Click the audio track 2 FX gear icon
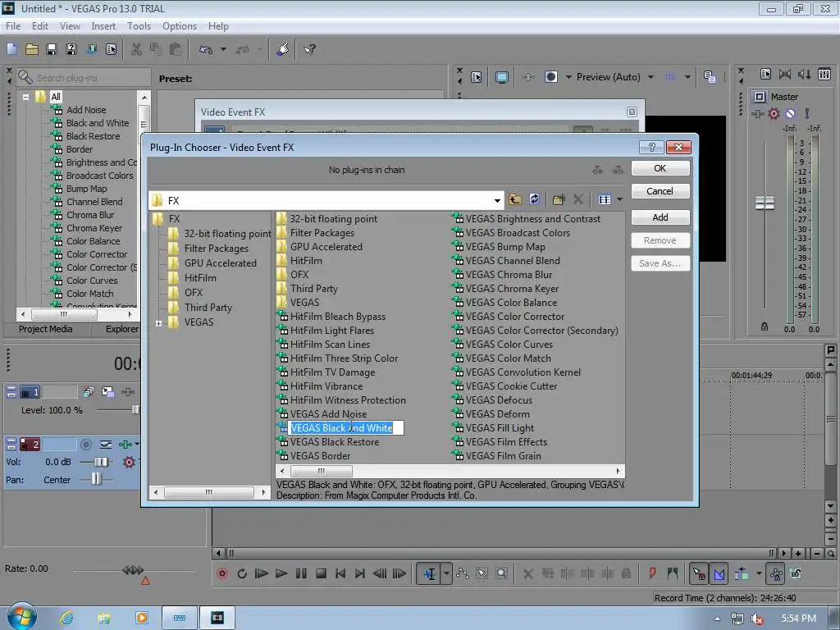 [129, 462]
